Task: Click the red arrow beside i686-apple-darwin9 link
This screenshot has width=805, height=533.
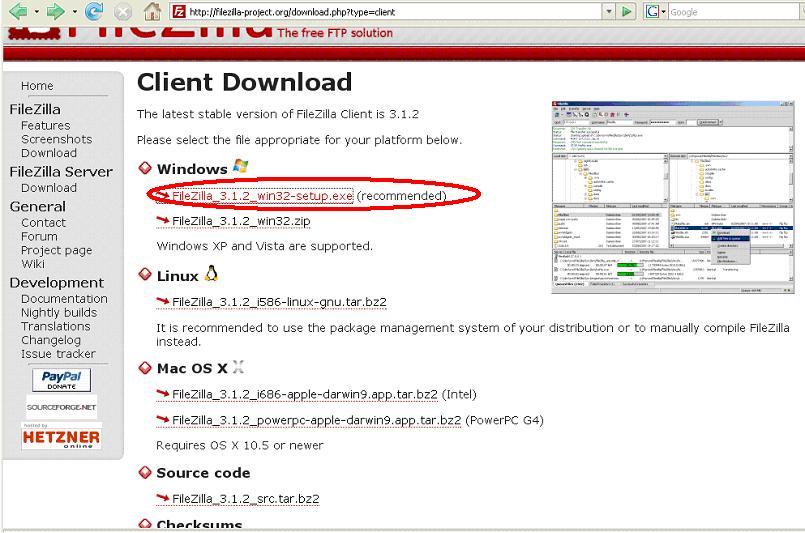Action: coord(163,393)
